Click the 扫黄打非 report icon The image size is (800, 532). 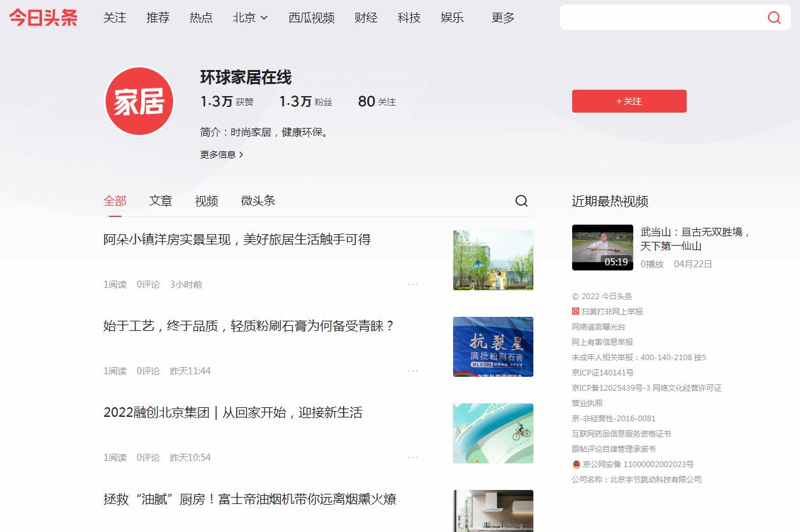pyautogui.click(x=575, y=312)
